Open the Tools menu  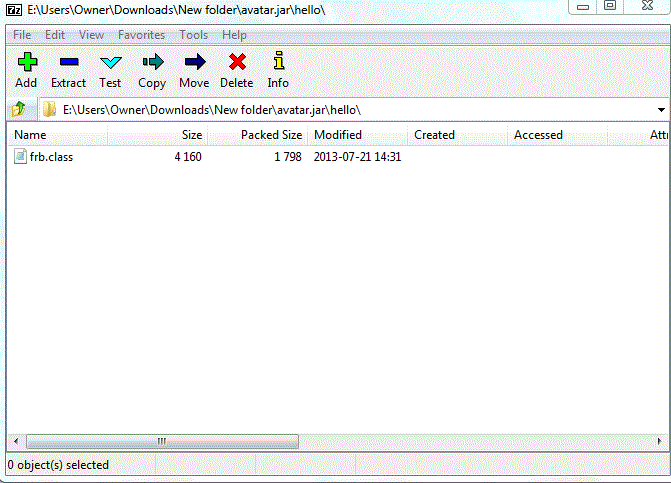(193, 35)
